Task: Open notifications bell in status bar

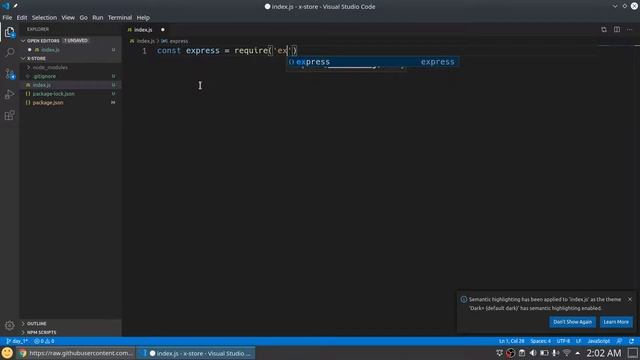Action: [631, 341]
